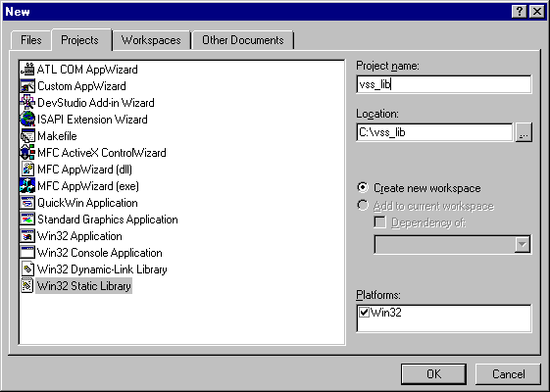Select the ISAPI Extension Wizard globe icon
The height and width of the screenshot is (392, 550).
pyautogui.click(x=27, y=120)
